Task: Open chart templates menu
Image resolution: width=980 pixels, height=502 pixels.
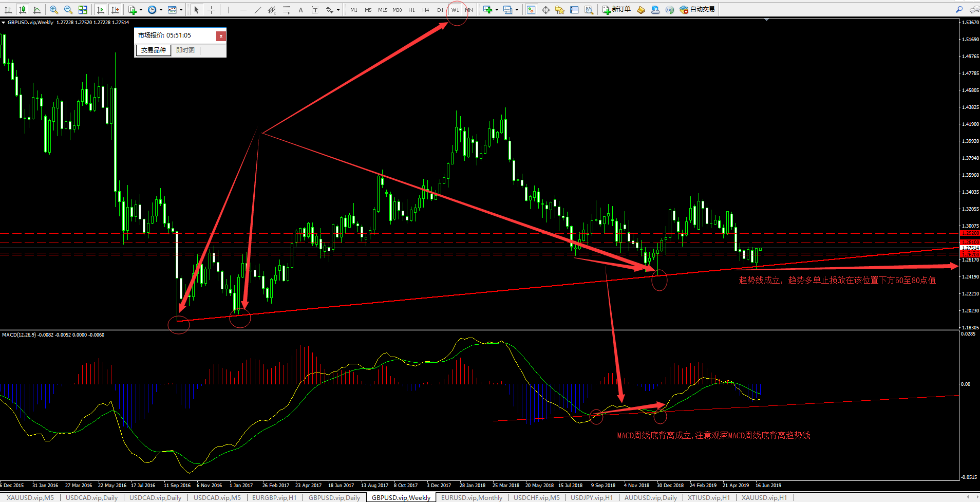Action: (x=172, y=10)
